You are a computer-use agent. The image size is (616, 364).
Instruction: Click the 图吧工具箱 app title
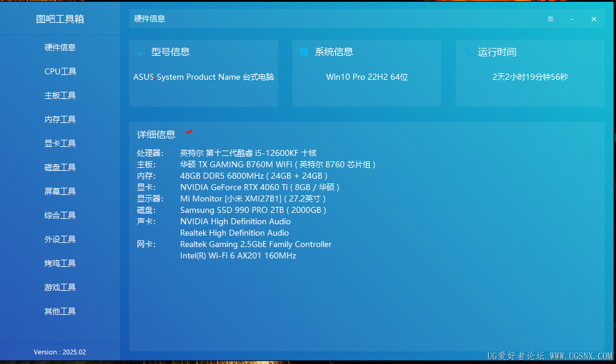pyautogui.click(x=60, y=19)
